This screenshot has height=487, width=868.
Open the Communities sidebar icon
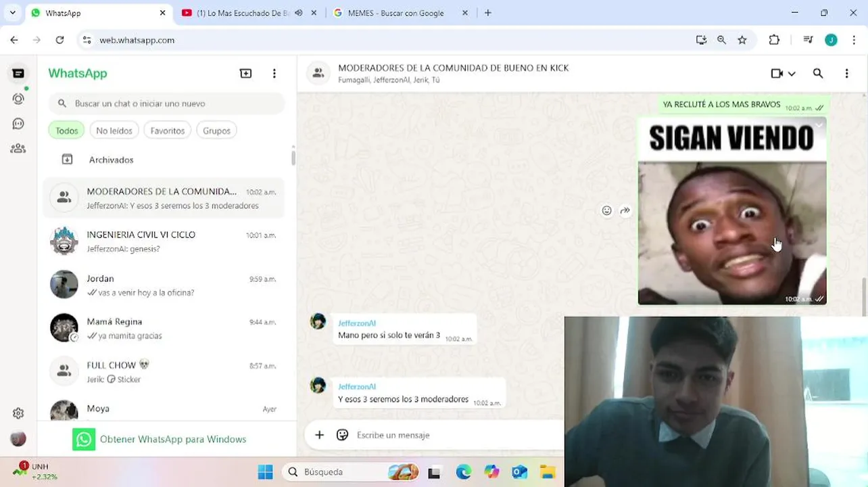click(x=18, y=149)
